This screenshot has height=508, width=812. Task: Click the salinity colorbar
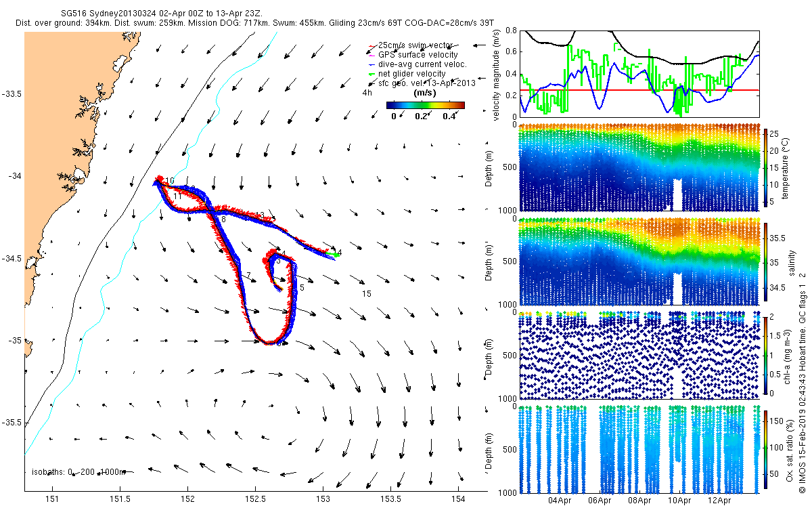click(766, 261)
